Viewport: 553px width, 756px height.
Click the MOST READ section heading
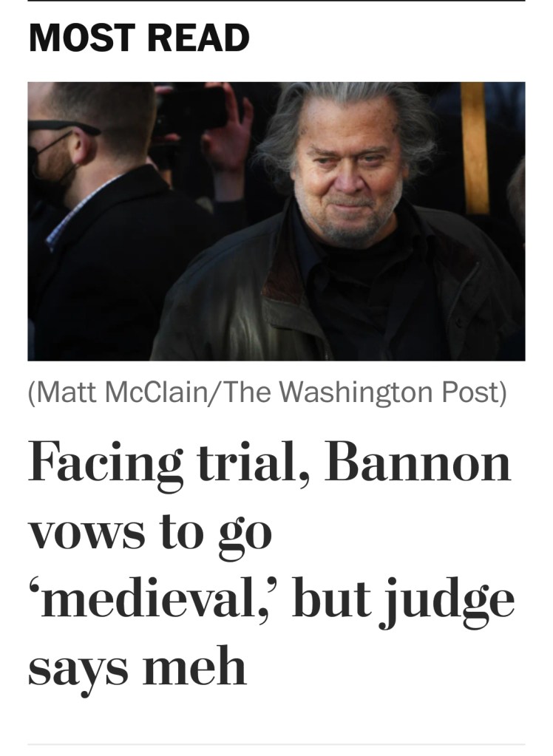(139, 38)
